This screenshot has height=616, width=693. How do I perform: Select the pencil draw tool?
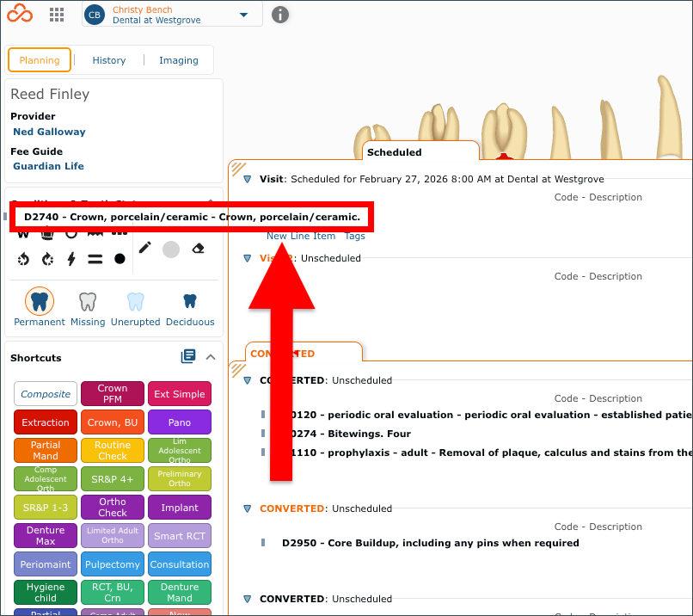point(145,248)
